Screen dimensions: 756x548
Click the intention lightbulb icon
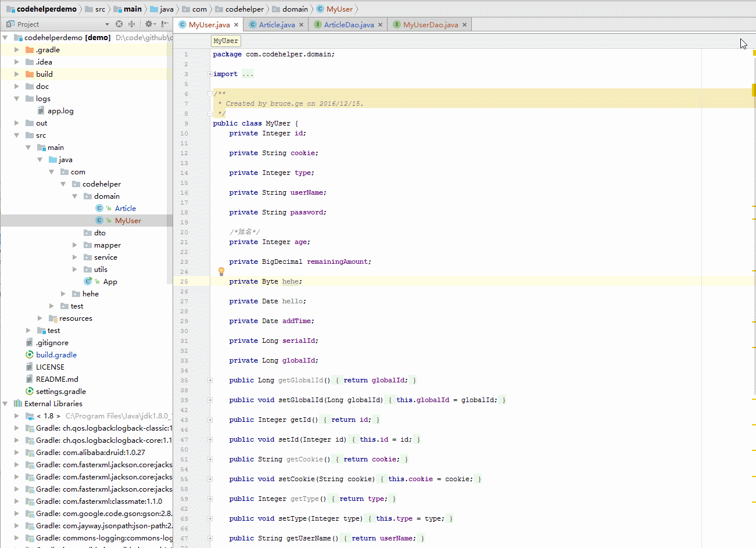tap(221, 271)
